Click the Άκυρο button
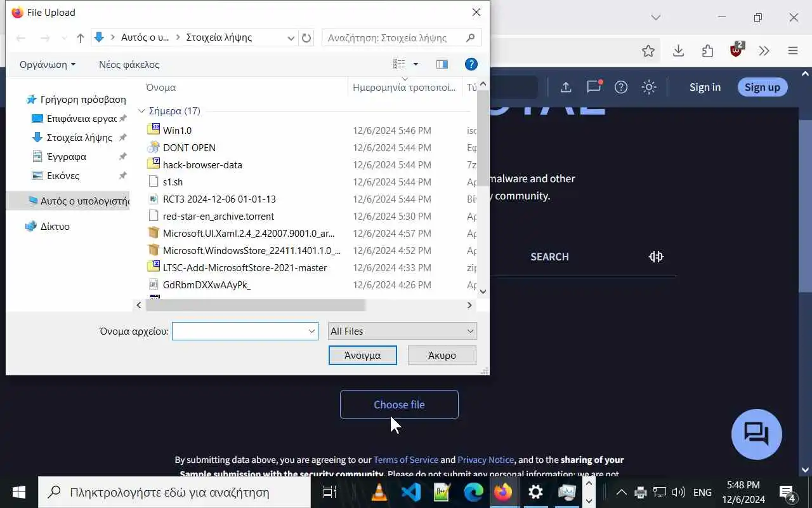The image size is (812, 508). [x=442, y=356]
